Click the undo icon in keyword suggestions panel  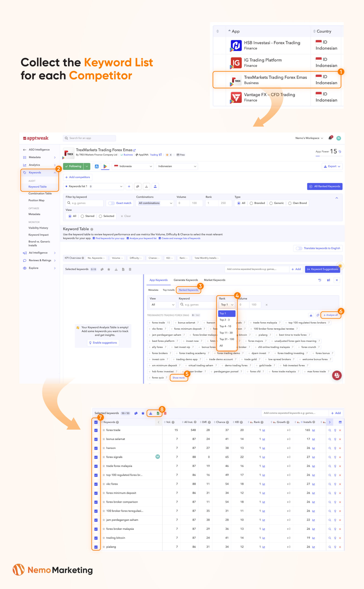320,280
